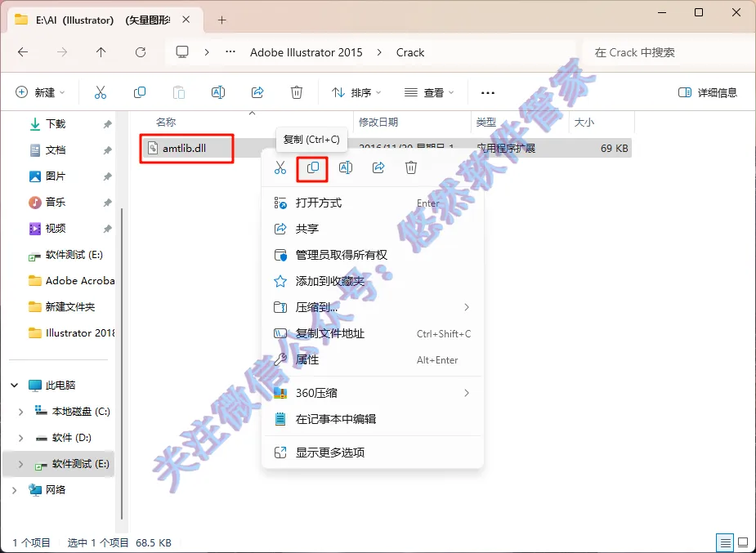Open 下载 in the sidebar
This screenshot has height=553, width=756.
tap(56, 124)
